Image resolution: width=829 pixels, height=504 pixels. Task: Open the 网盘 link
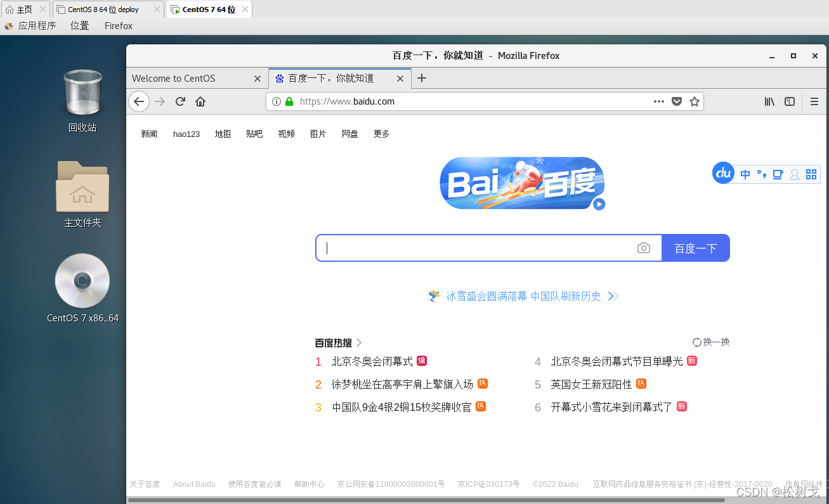(349, 134)
